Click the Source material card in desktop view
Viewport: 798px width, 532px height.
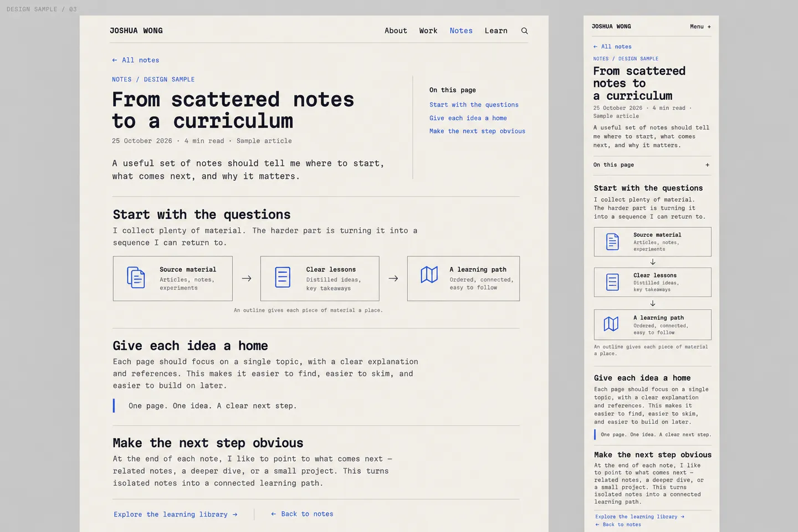[172, 278]
